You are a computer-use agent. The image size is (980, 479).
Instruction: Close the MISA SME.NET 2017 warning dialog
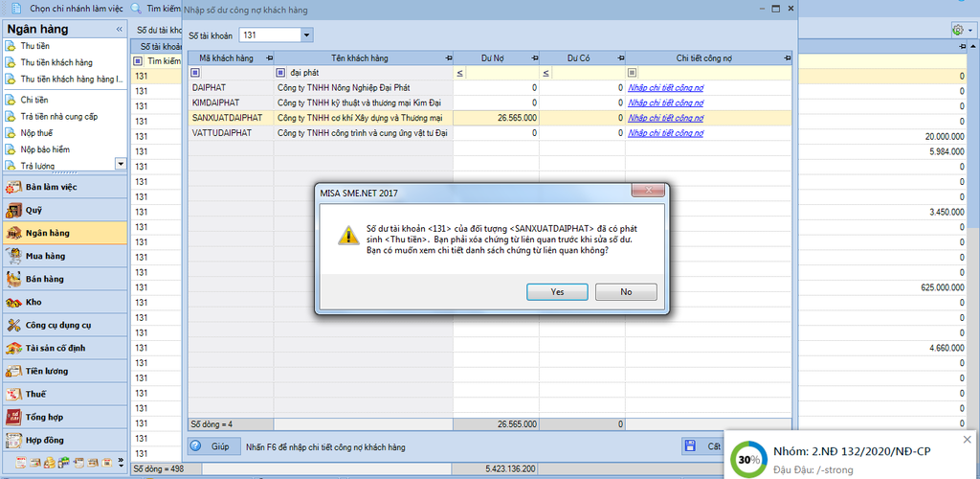tap(647, 190)
